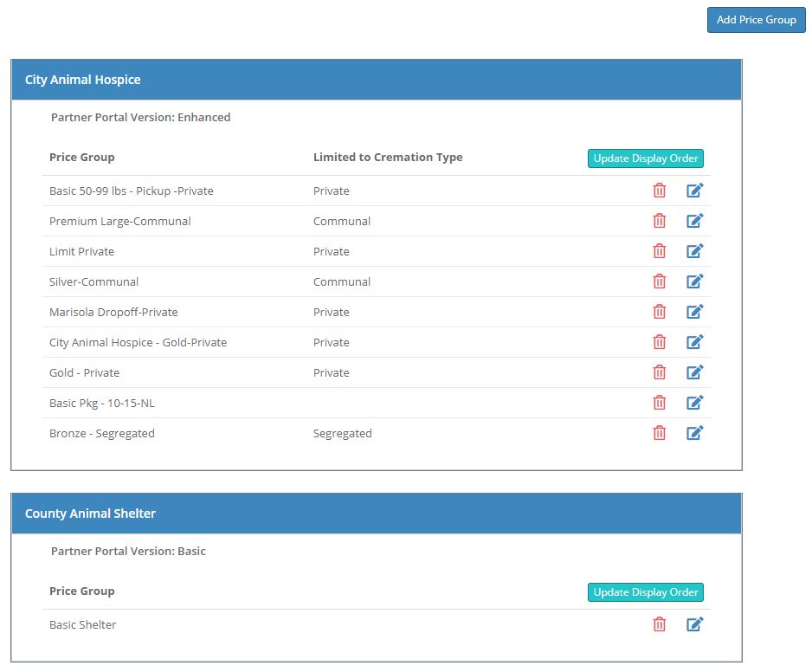Edit the Silver-Communal price group
The height and width of the screenshot is (672, 812).
[x=694, y=281]
